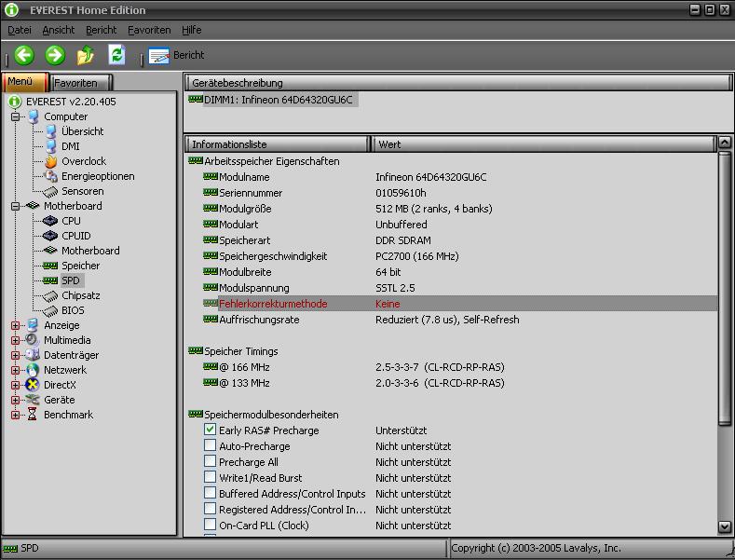Viewport: 735px width, 560px height.
Task: Click the CPU chip icon
Action: pos(50,221)
